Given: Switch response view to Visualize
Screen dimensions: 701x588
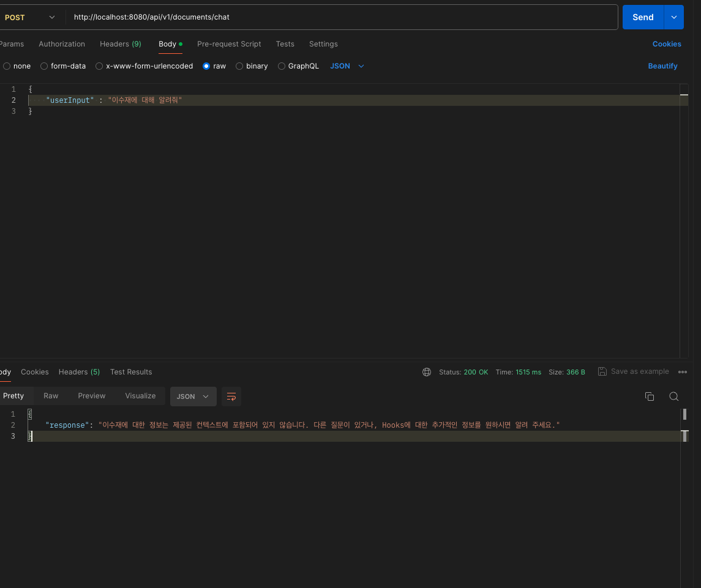Looking at the screenshot, I should 140,396.
